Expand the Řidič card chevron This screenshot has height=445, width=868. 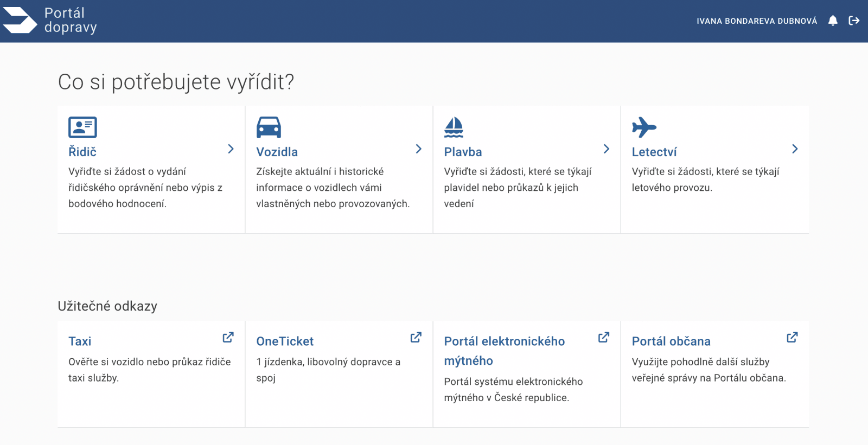[231, 149]
